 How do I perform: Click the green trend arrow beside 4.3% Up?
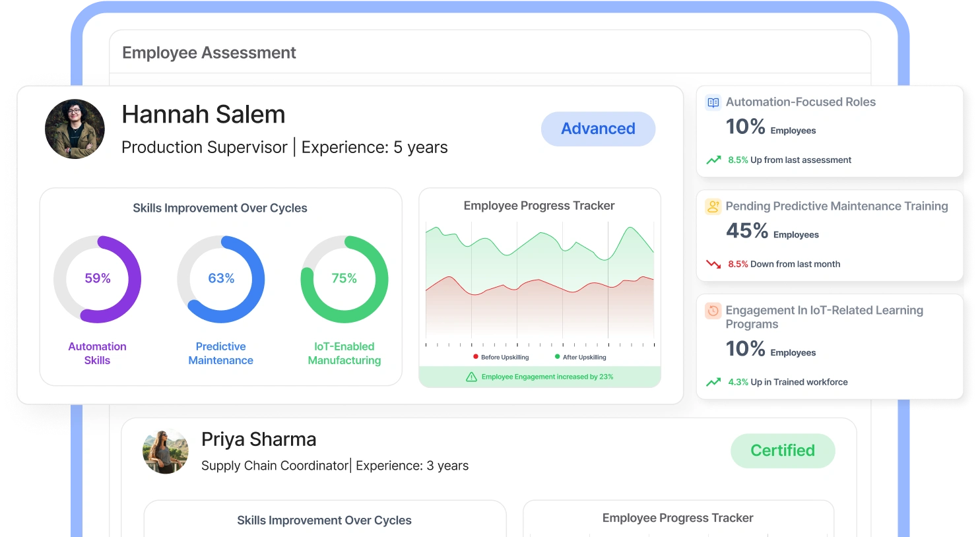click(x=713, y=382)
